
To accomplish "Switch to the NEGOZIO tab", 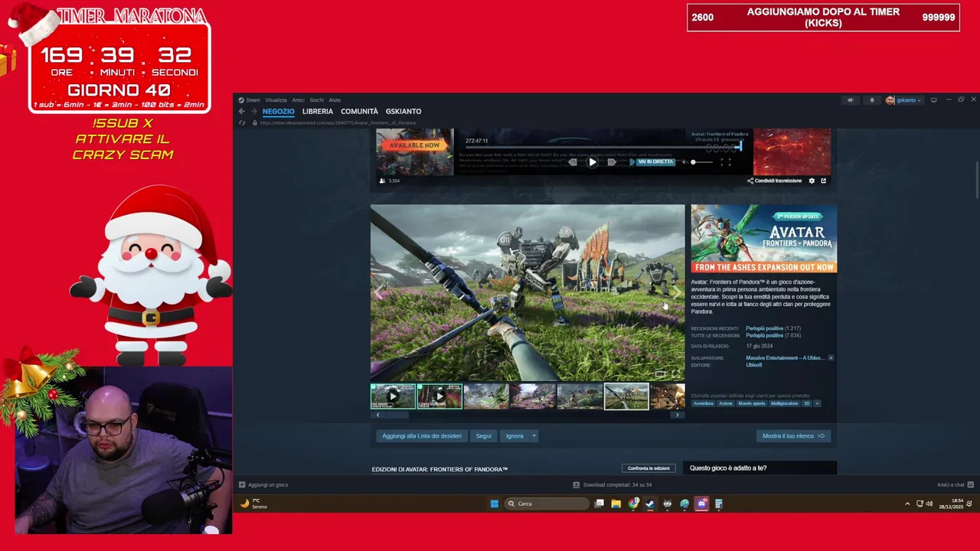I will click(278, 111).
